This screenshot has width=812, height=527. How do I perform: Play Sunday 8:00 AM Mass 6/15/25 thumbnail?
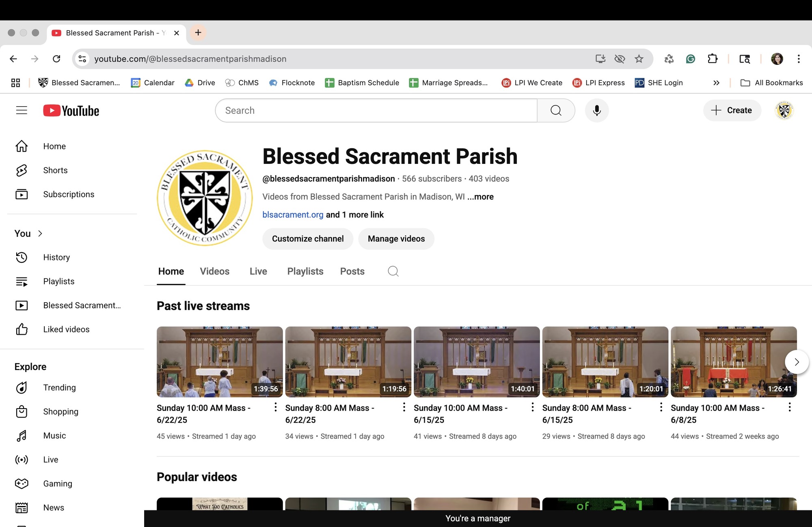coord(605,362)
